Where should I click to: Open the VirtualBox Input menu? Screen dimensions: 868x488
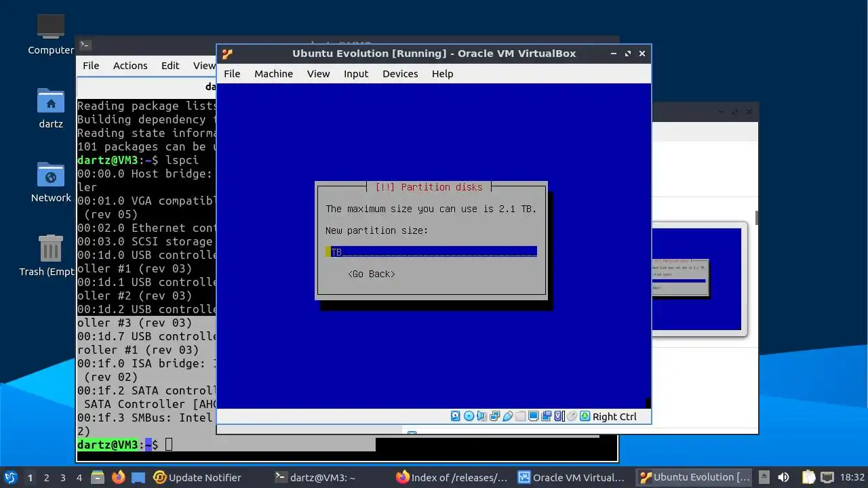point(356,74)
